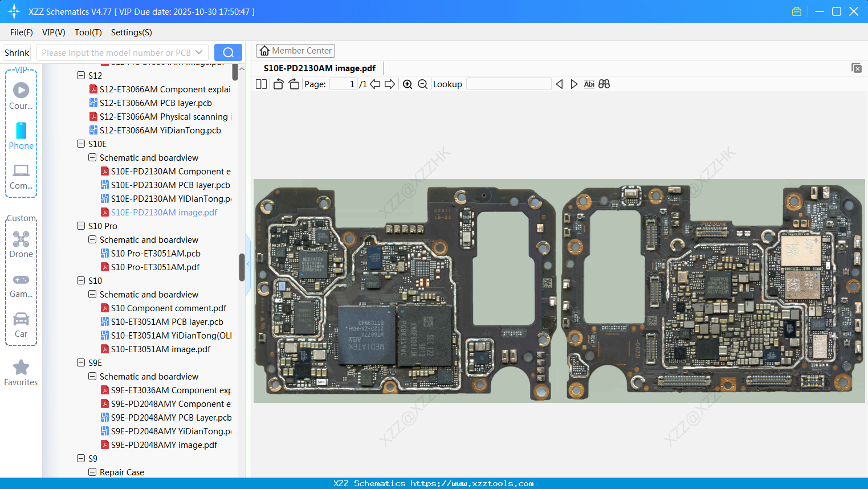Click the binoculars search icon

point(604,84)
